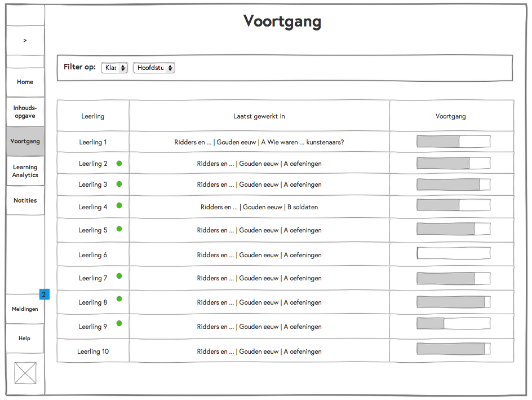Expand the sidebar with the > arrow

point(25,41)
